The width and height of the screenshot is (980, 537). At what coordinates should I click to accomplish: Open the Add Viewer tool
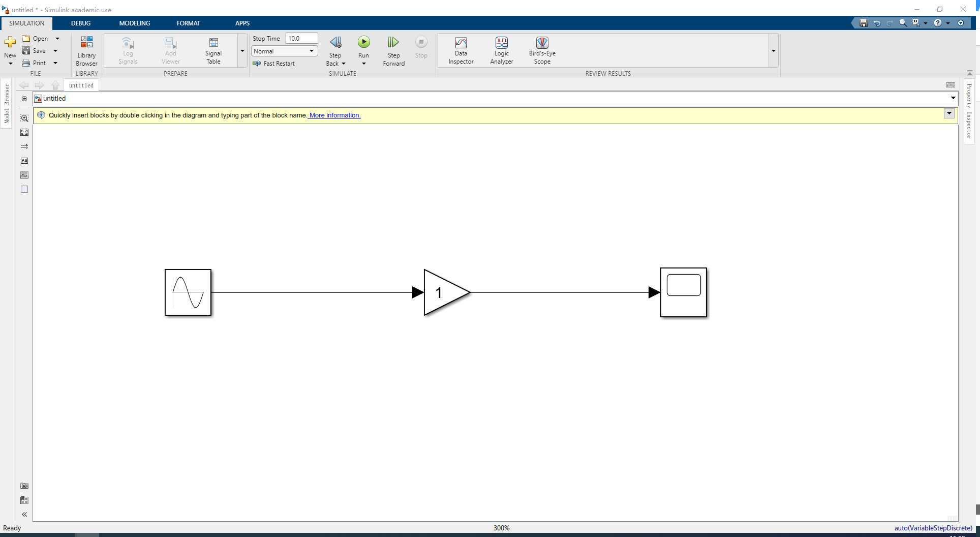pos(170,50)
